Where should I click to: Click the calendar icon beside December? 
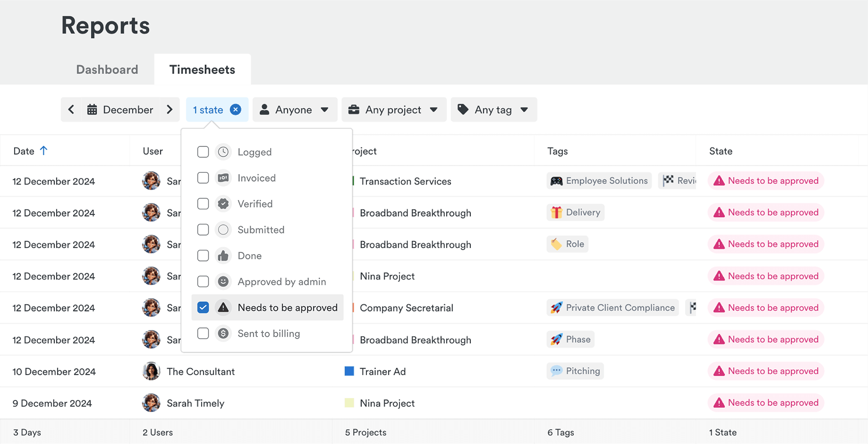tap(92, 109)
